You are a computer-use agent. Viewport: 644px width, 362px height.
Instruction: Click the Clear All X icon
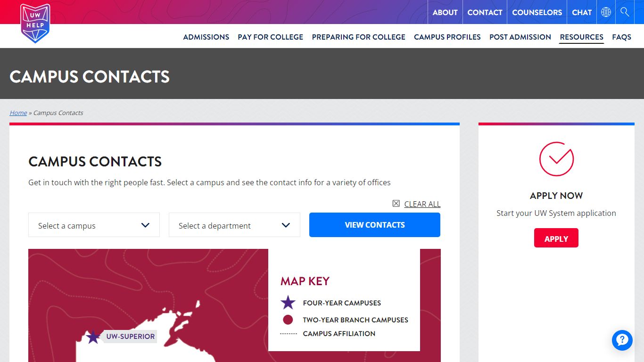396,204
